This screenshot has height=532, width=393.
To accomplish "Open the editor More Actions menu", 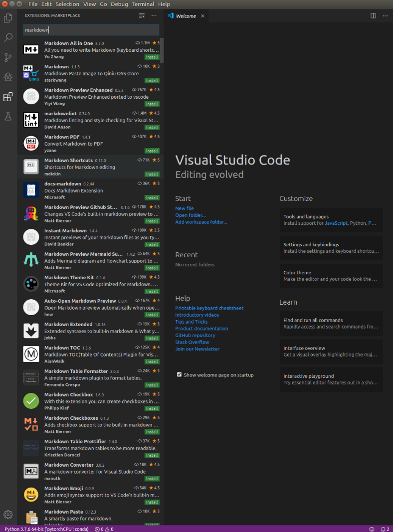I will 385,15.
